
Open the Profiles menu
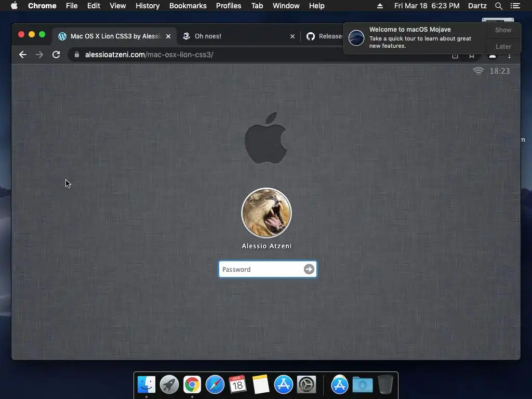click(229, 6)
